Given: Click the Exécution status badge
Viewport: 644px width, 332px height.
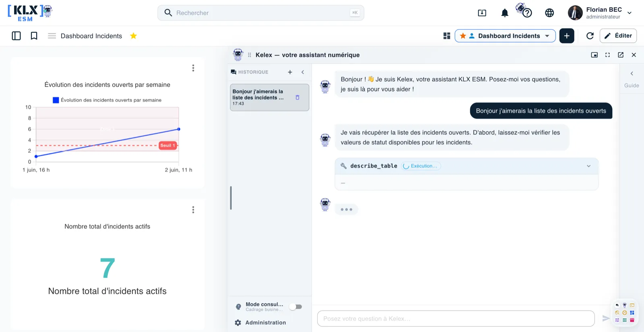Looking at the screenshot, I should (421, 166).
